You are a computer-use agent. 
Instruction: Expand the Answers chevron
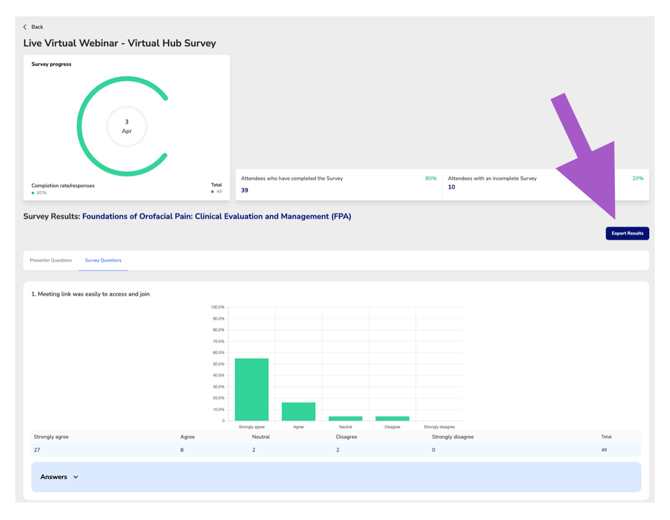tap(76, 477)
